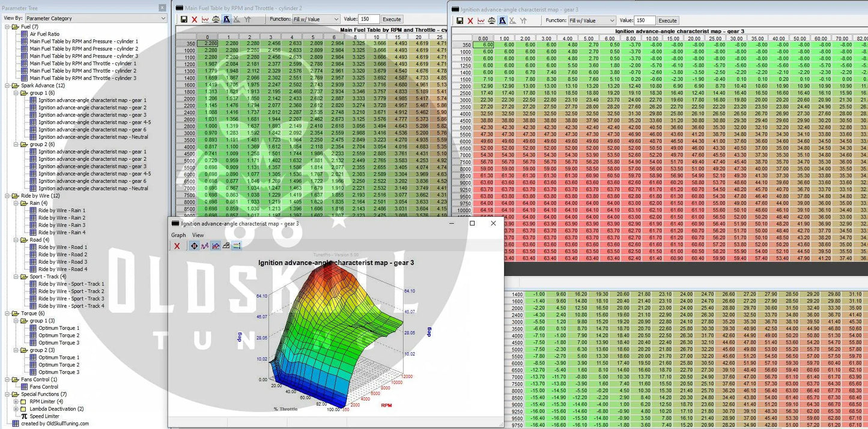Open the Graph menu
868x429 pixels.
(178, 235)
